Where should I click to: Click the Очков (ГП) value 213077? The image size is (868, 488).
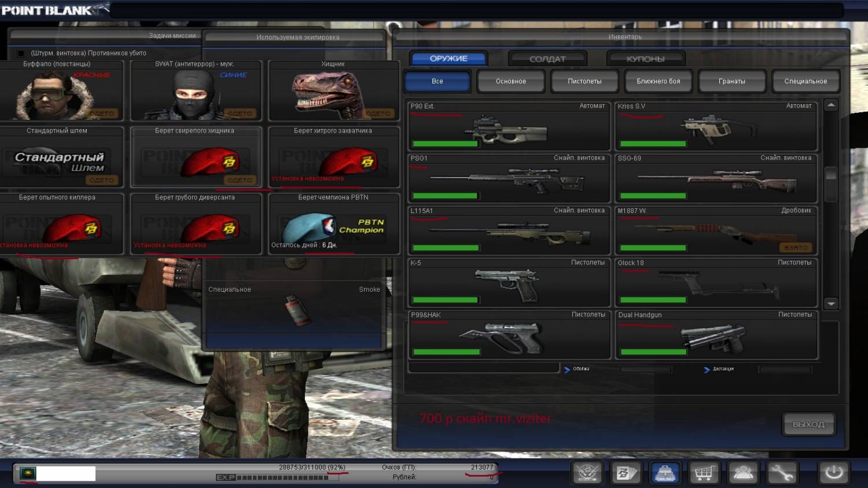pyautogui.click(x=482, y=468)
